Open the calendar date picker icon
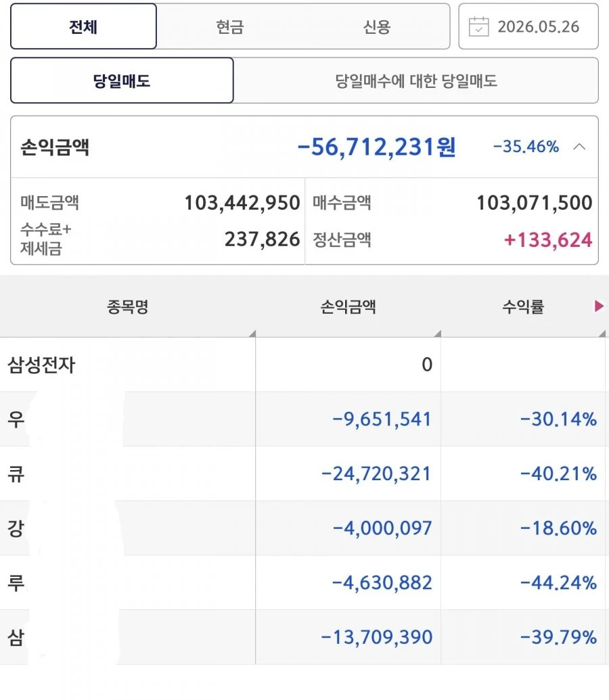The image size is (609, 700). click(x=478, y=27)
